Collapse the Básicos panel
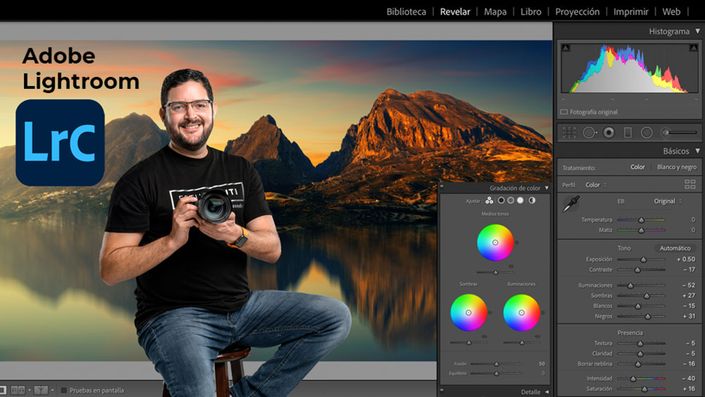The width and height of the screenshot is (705, 397). point(698,151)
